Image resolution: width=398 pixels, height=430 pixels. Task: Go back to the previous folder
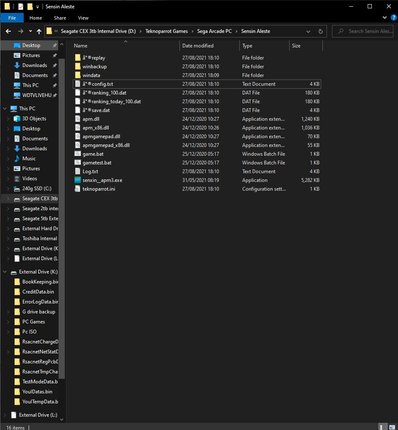(8, 31)
